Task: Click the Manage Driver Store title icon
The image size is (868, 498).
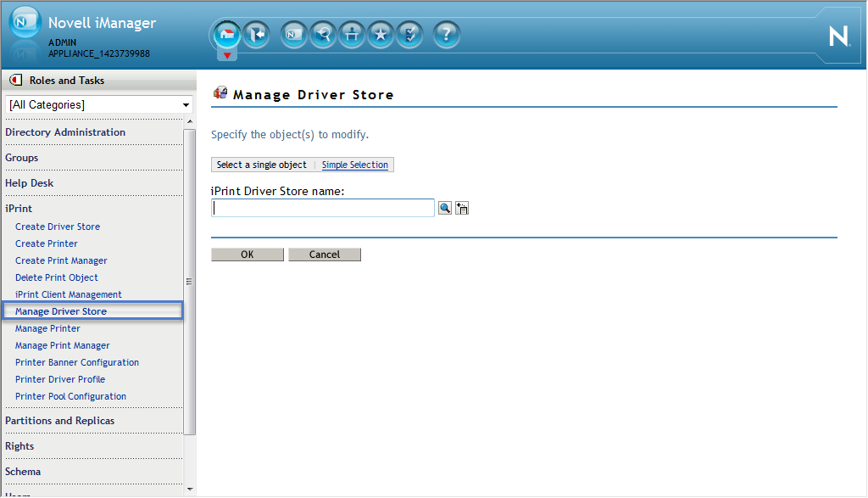Action: tap(220, 92)
